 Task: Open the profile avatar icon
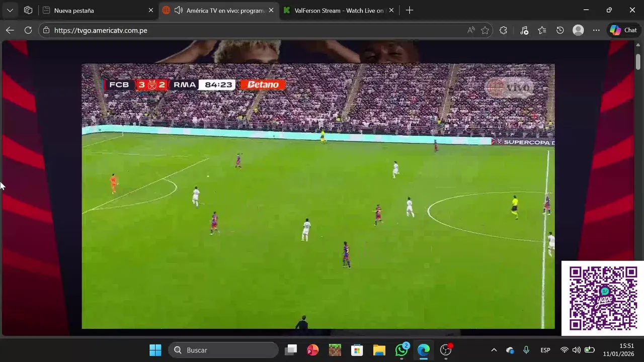pyautogui.click(x=578, y=30)
